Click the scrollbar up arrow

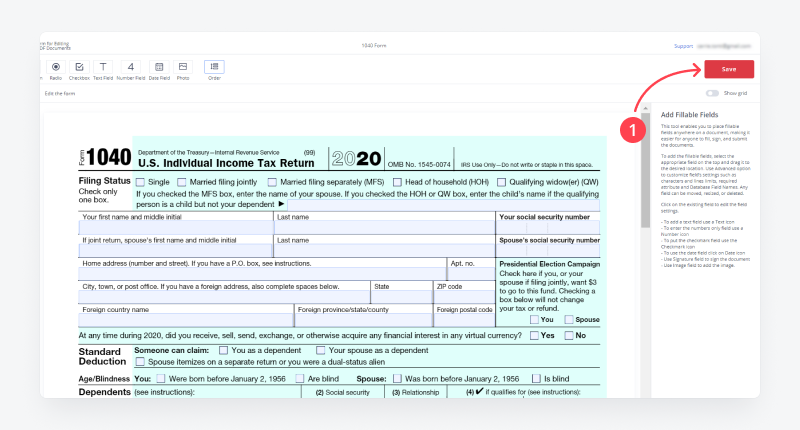(x=645, y=108)
